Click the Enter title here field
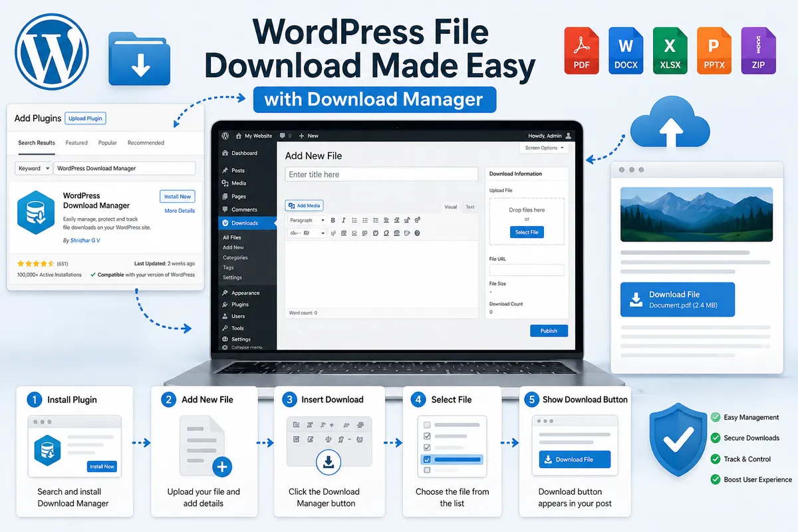The image size is (798, 532). (x=382, y=174)
